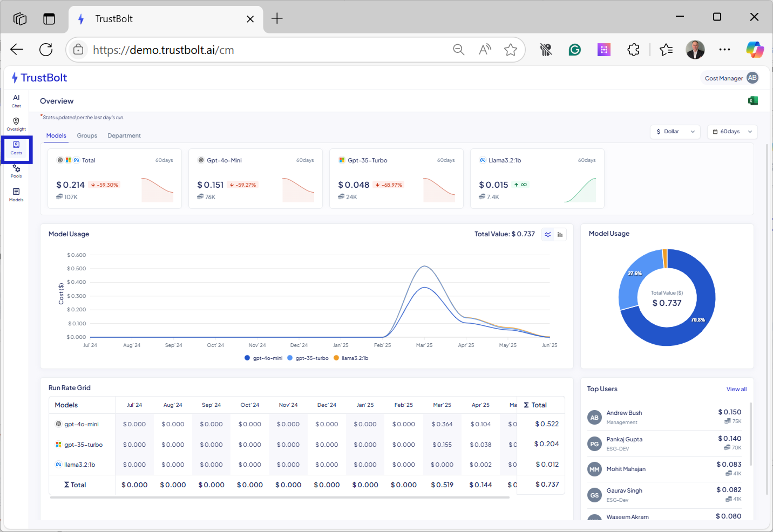Open the Pools sidebar section
This screenshot has width=773, height=532.
pyautogui.click(x=16, y=171)
